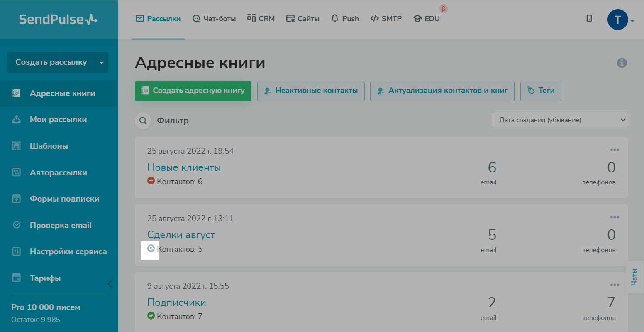Screen dimensions: 644x332
Task: Click the search magnifier icon beside Фильтр
Action: coord(143,121)
